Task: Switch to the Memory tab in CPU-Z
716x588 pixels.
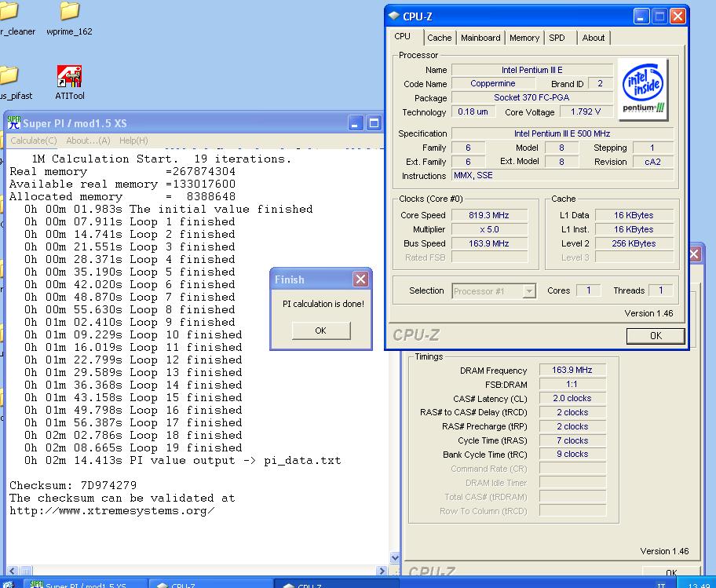Action: pos(524,38)
